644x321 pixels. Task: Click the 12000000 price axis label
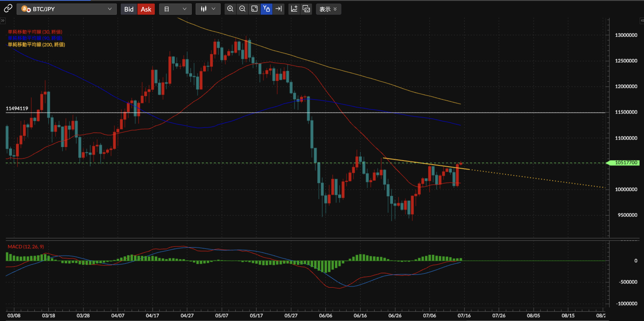626,86
